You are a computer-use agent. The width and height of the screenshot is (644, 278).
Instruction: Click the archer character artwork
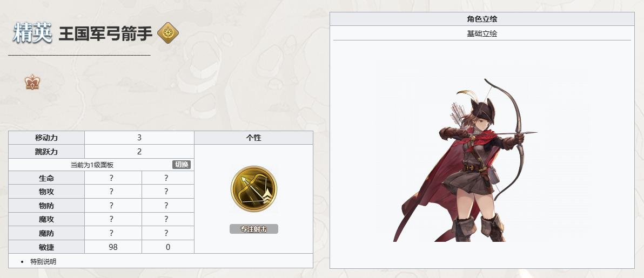point(465,160)
